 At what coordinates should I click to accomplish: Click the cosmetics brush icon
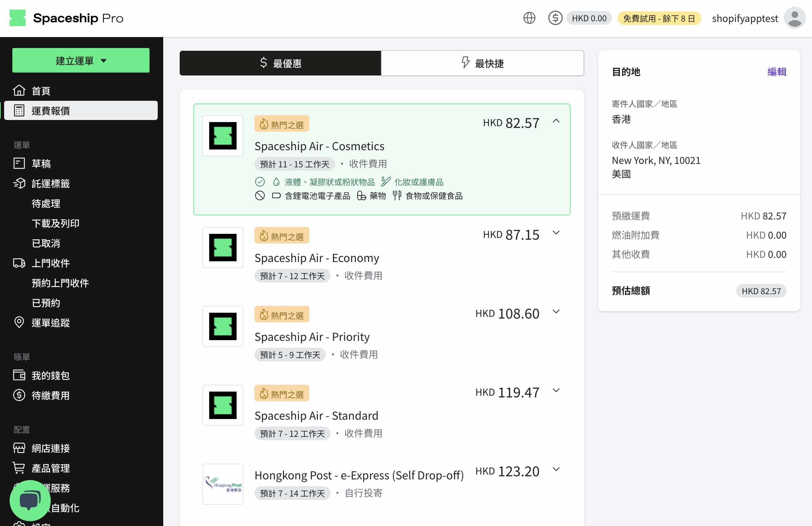tap(386, 182)
